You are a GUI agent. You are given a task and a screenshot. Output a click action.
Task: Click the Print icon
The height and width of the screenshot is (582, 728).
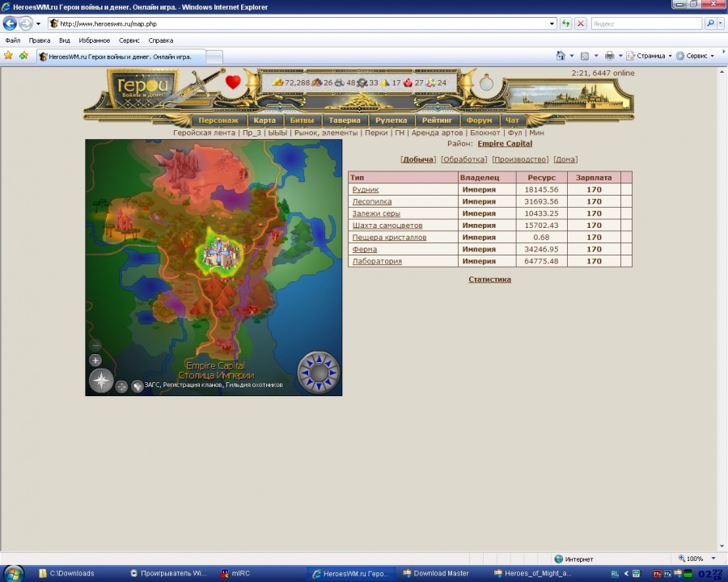tap(609, 56)
